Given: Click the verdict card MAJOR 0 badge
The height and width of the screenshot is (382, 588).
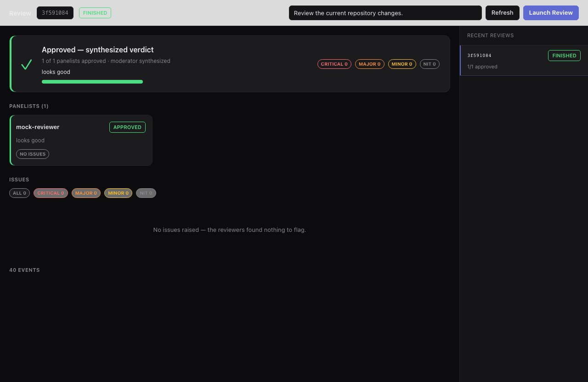Looking at the screenshot, I should point(370,64).
